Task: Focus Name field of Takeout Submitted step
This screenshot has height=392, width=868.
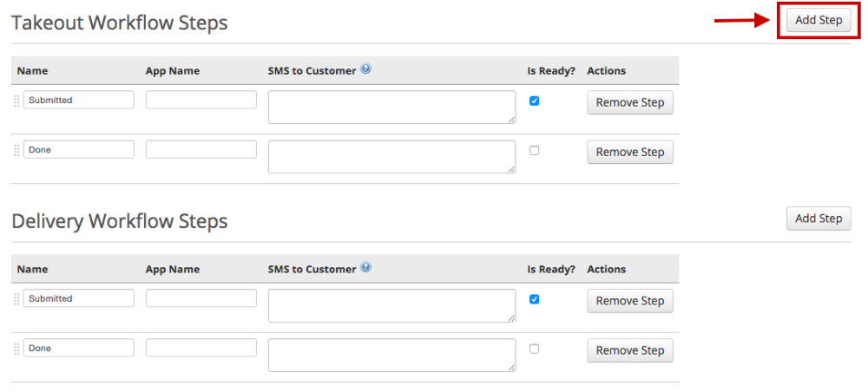Action: [x=79, y=100]
